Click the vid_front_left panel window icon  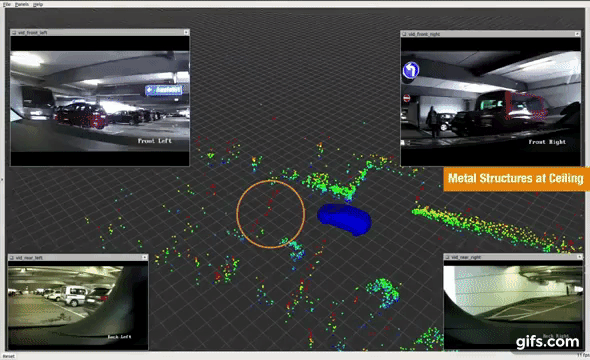point(14,33)
